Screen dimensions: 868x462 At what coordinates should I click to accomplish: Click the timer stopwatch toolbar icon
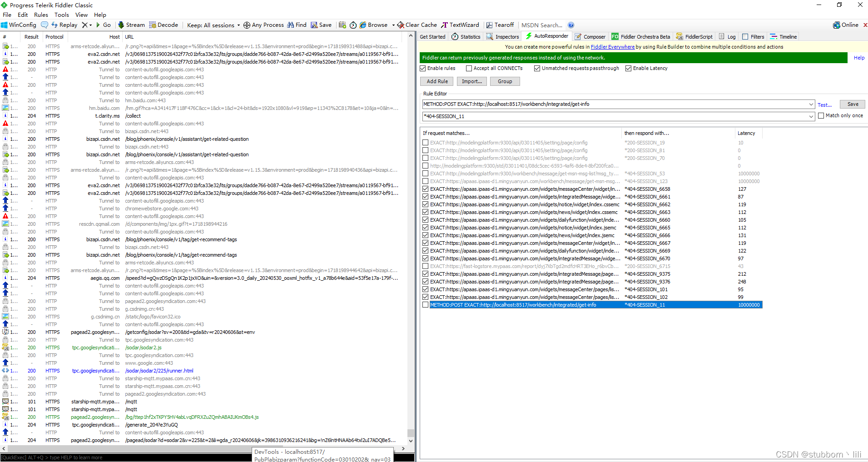(x=353, y=25)
